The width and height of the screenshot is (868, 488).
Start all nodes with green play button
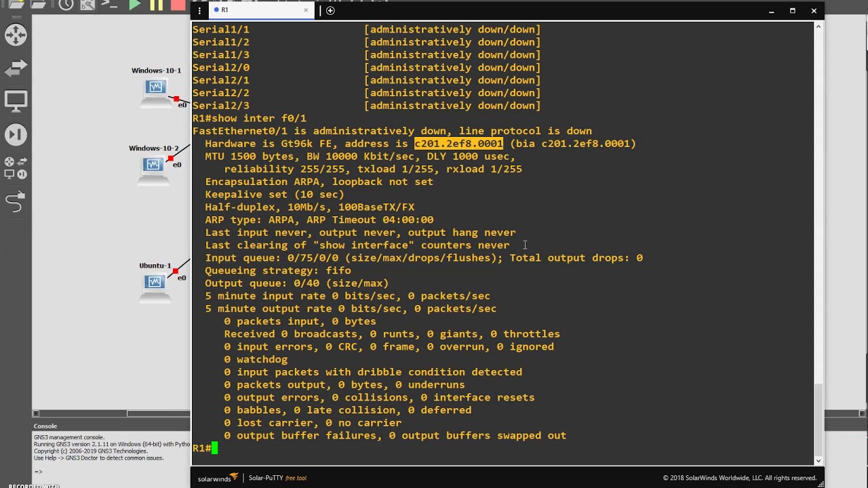click(135, 5)
